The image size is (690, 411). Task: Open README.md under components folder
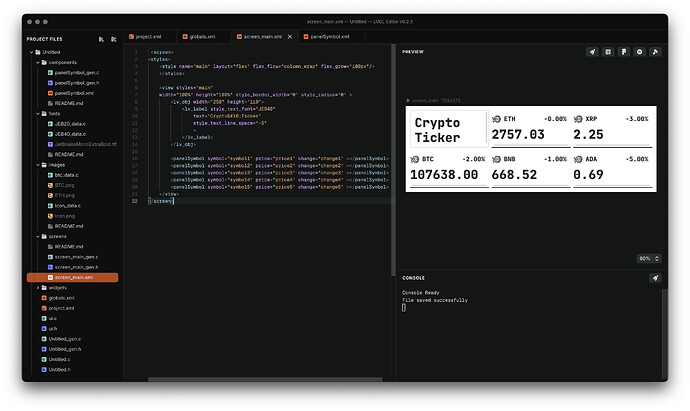[x=69, y=103]
